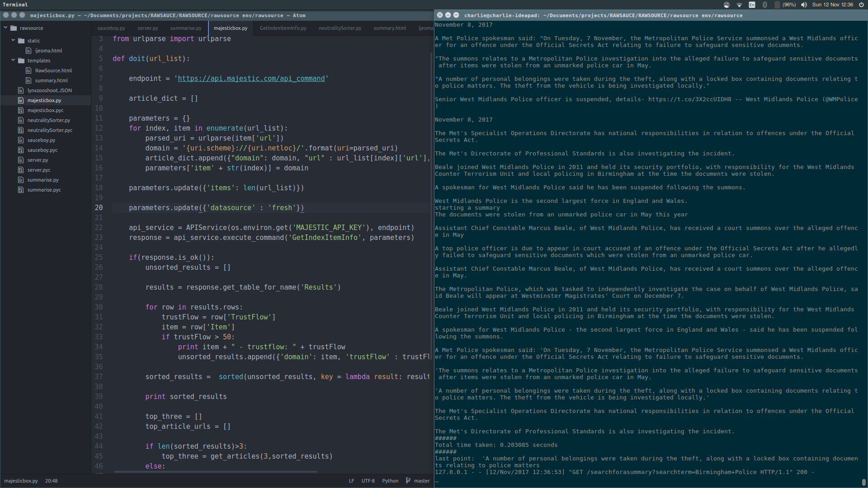Image resolution: width=868 pixels, height=488 pixels.
Task: Click the lynxzooshoot.JSON file icon
Action: (x=21, y=90)
